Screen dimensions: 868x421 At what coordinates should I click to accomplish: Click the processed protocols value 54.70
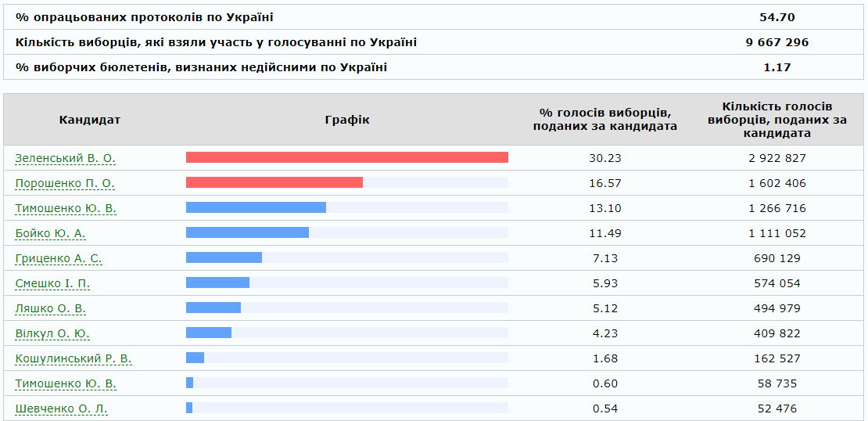777,17
